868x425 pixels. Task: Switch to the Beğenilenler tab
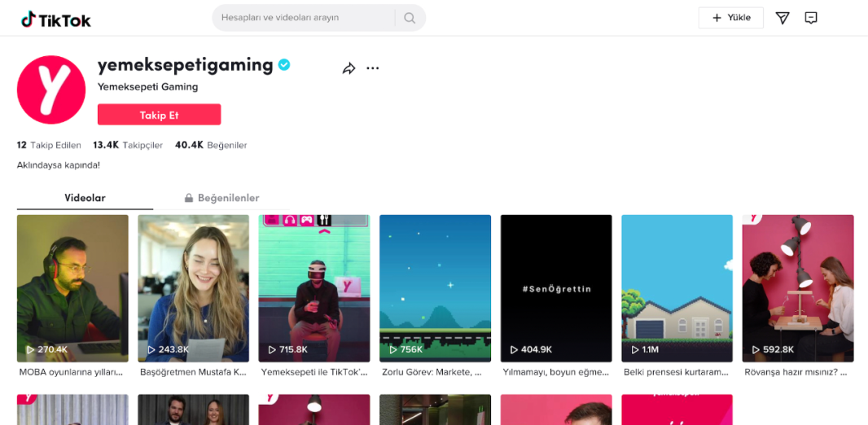tap(221, 198)
